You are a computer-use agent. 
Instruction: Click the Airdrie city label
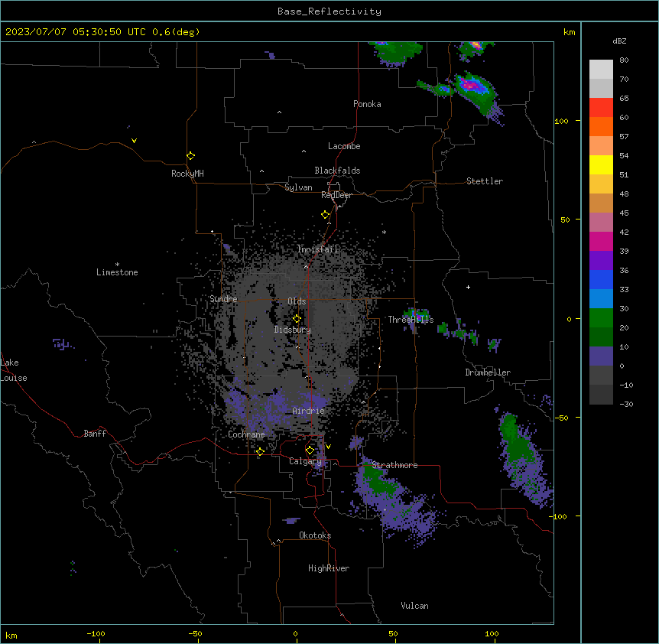[308, 411]
